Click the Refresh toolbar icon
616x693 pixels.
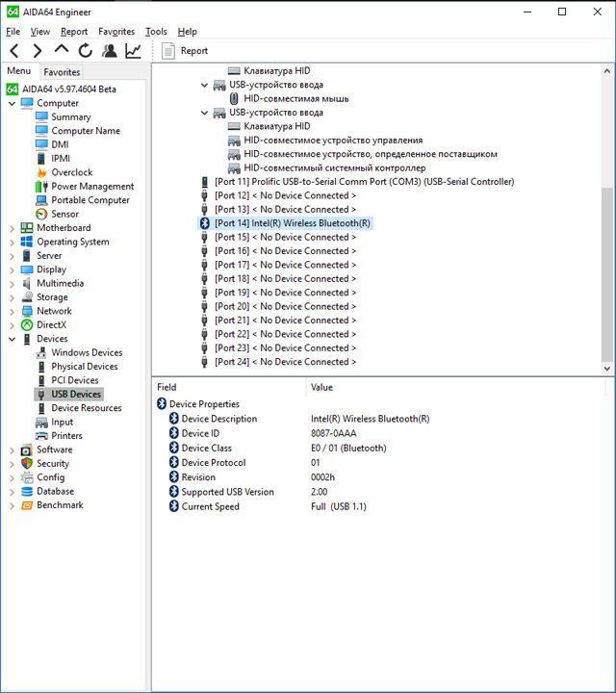86,51
